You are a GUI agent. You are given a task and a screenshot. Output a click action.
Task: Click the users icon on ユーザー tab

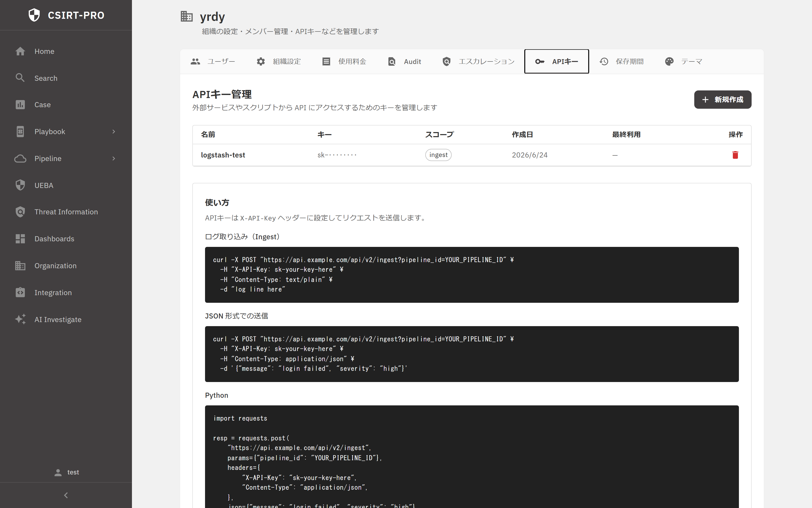click(195, 61)
